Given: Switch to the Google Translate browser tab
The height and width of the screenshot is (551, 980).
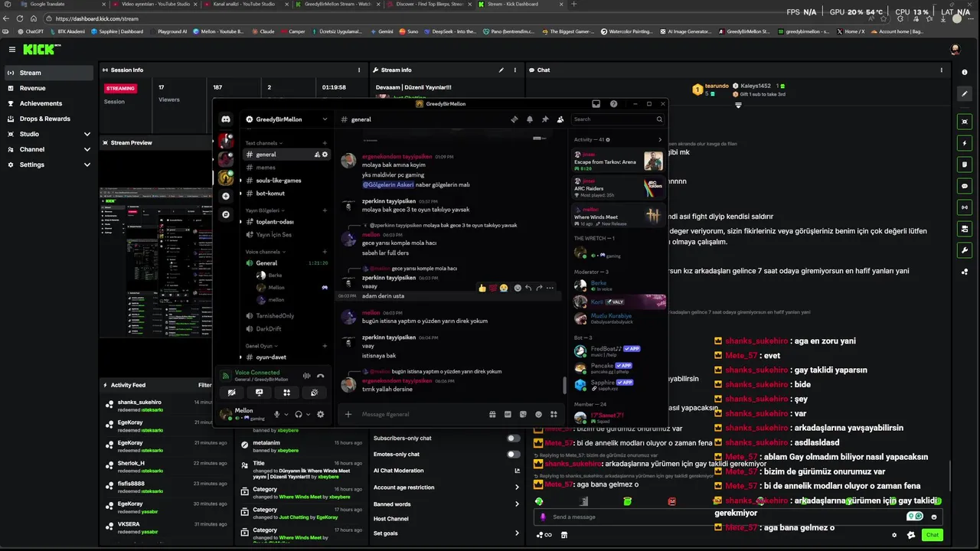Looking at the screenshot, I should coord(55,4).
